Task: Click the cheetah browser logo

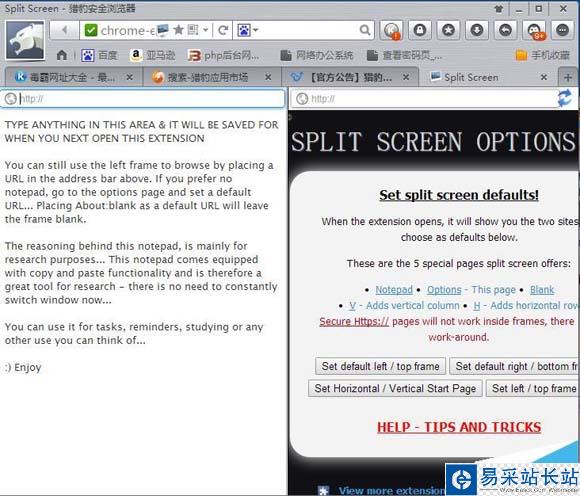Action: [x=25, y=40]
